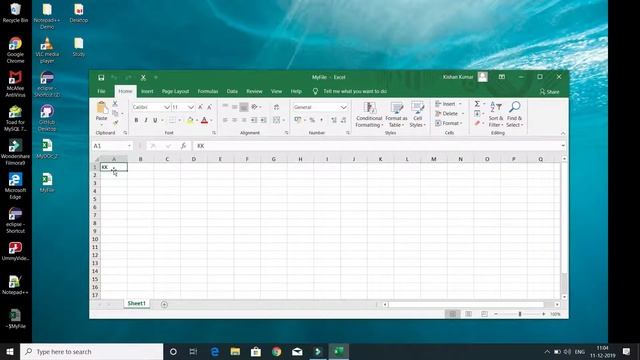Click the Paste clipboard icon
Screen dimensions: 640x360
102,108
